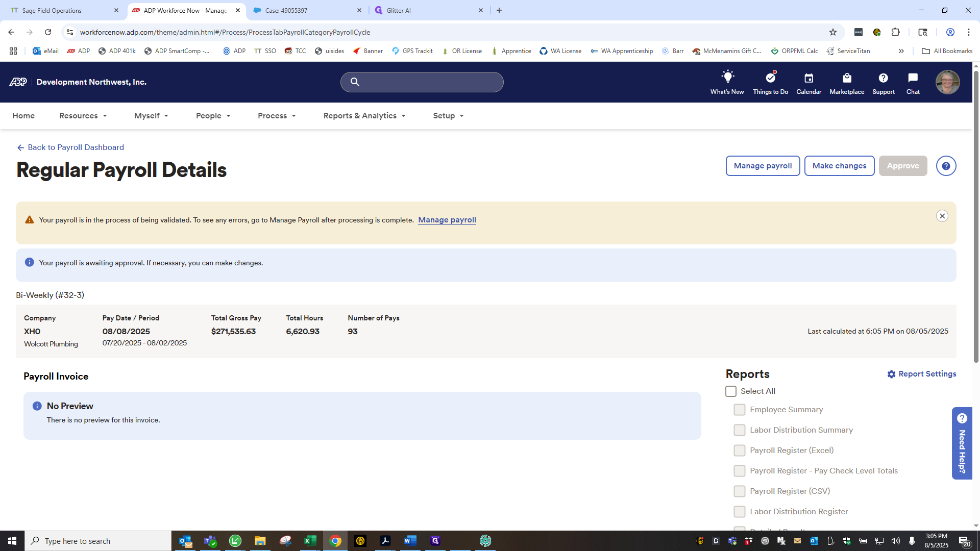Open the taskbar clock and date
Screen dimensions: 980x551
(936, 541)
